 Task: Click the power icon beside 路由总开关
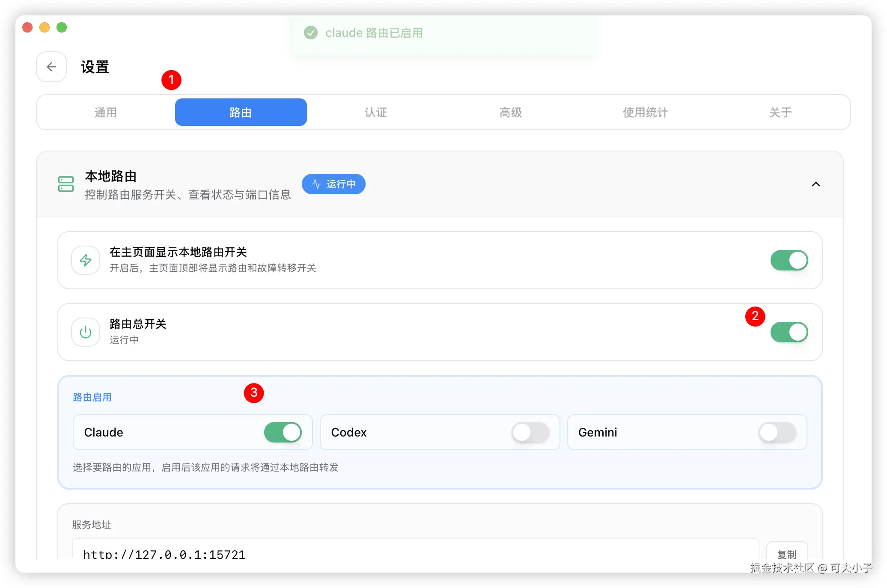[86, 332]
